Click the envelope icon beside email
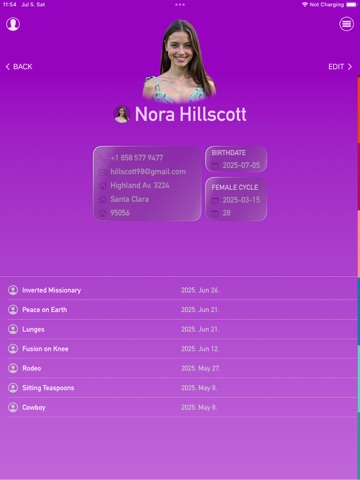 pyautogui.click(x=103, y=172)
